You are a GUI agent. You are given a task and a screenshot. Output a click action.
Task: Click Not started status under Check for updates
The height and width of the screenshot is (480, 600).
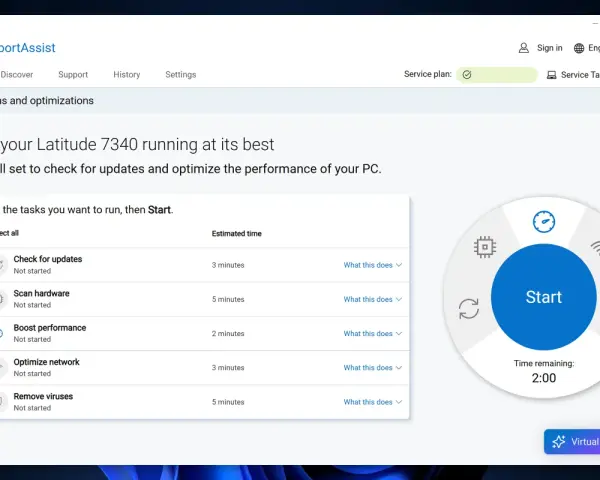pyautogui.click(x=32, y=271)
